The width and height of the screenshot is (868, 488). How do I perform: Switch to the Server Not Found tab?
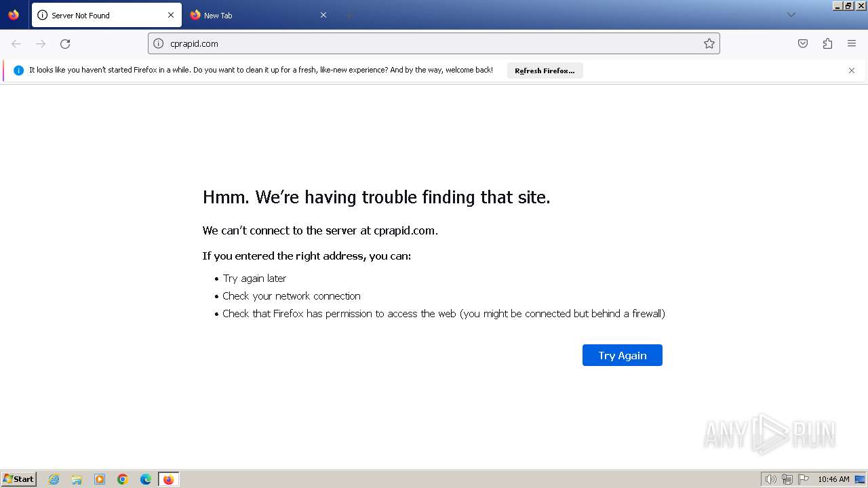(106, 15)
